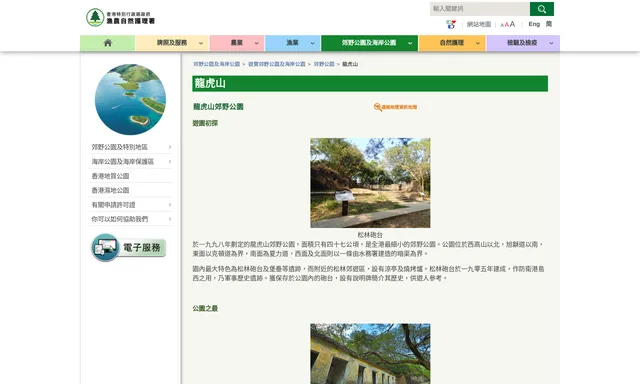Follow breadcrumb 遊覽郊野公園及海岸公園

(x=277, y=64)
